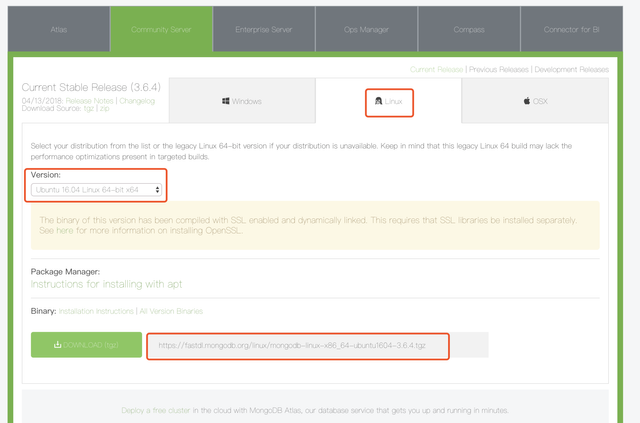
Task: Select the Community Server tab
Action: tap(161, 29)
